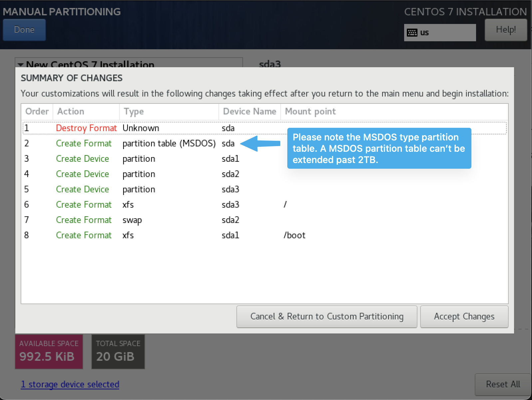Click the / mount point cell
Viewport: 532px width, 400px height.
285,205
